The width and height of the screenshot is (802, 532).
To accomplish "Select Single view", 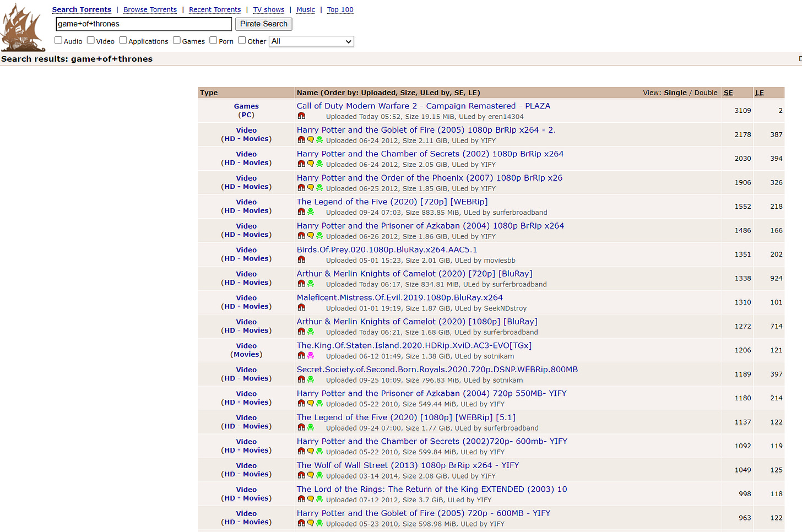I will pyautogui.click(x=675, y=93).
